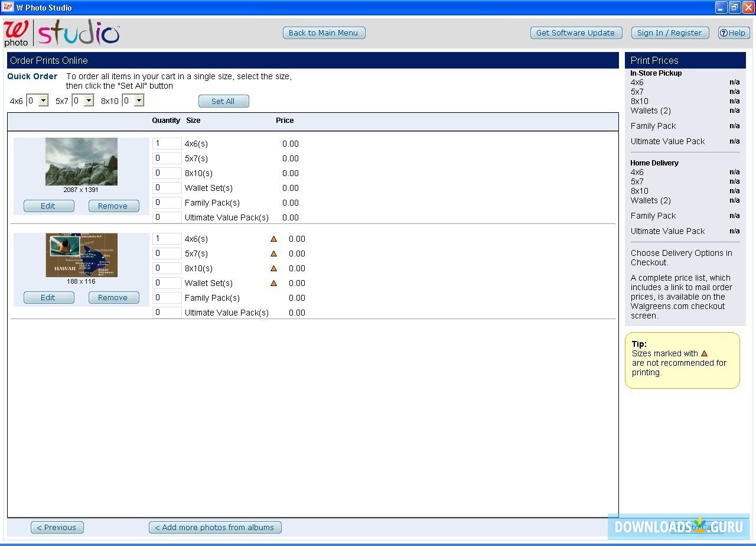Focus Ultimate Value Pack(s) quantity for Hawaii photo
Image resolution: width=756 pixels, height=546 pixels.
pyautogui.click(x=167, y=313)
